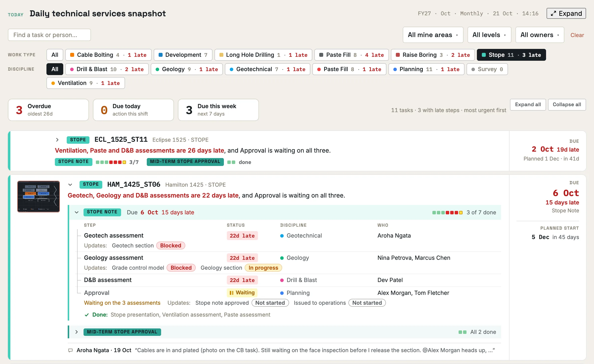Click Expand all button

coord(528,104)
